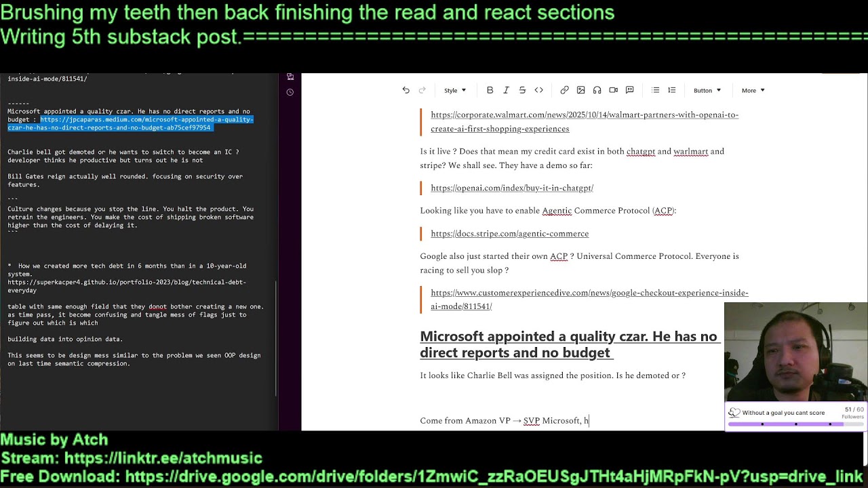This screenshot has height=488, width=868.
Task: Open the Button dropdown
Action: (x=707, y=90)
